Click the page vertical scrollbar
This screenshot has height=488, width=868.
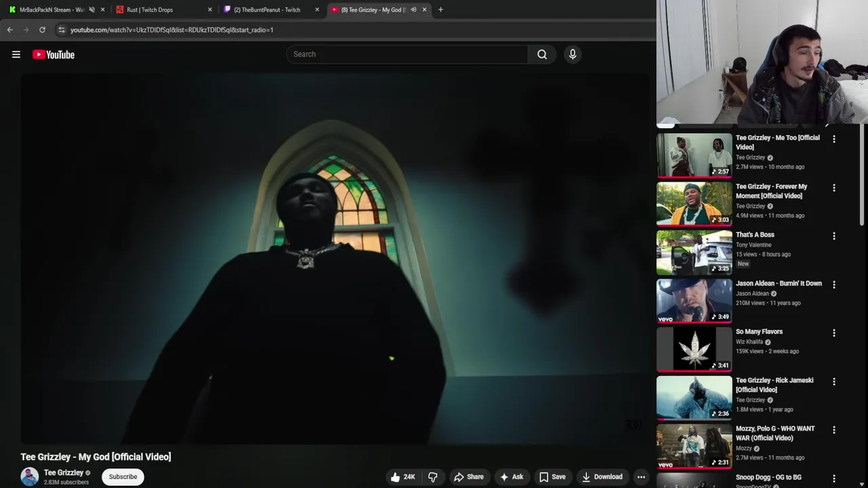click(x=863, y=176)
